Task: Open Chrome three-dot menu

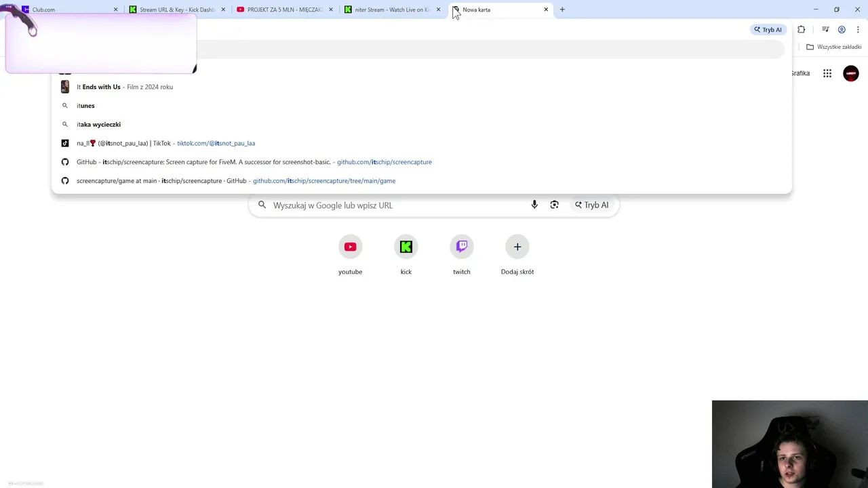Action: coord(859,30)
